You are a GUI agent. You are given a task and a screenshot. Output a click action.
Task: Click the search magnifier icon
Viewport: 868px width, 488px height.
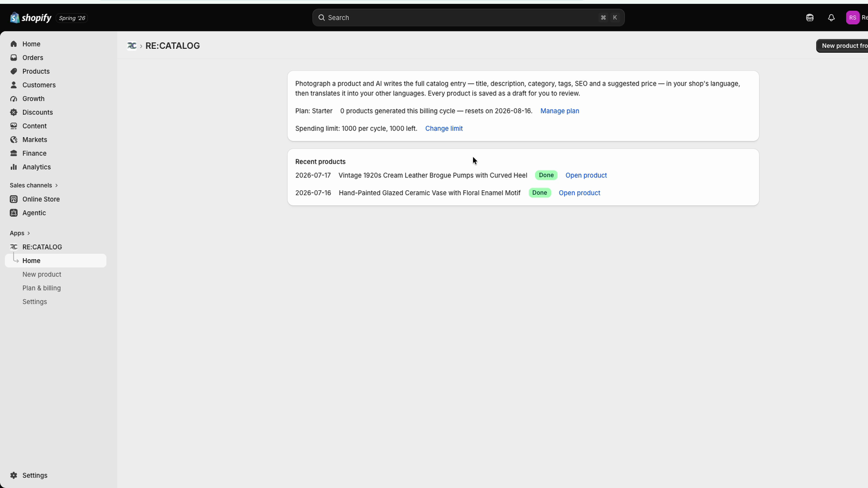(322, 18)
